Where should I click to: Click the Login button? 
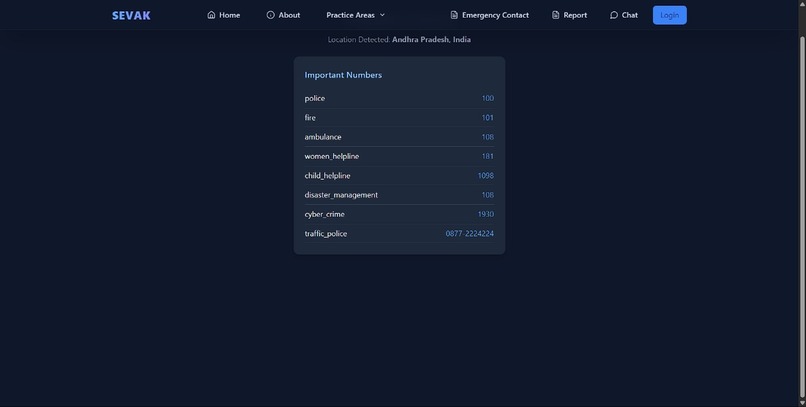tap(670, 15)
